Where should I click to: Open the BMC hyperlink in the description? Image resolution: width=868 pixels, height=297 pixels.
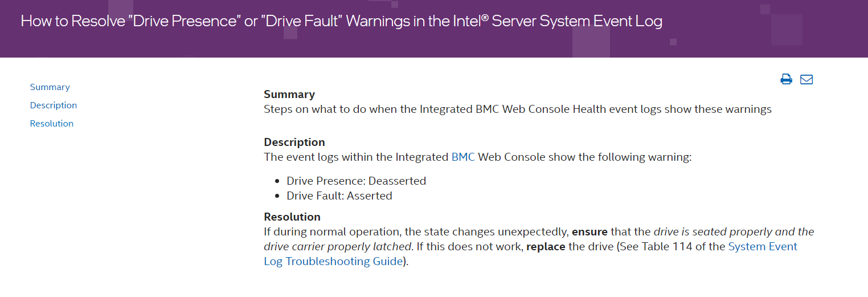tap(463, 157)
